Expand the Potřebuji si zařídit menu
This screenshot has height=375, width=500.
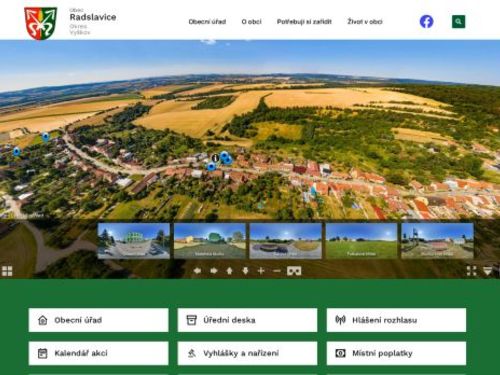[304, 22]
